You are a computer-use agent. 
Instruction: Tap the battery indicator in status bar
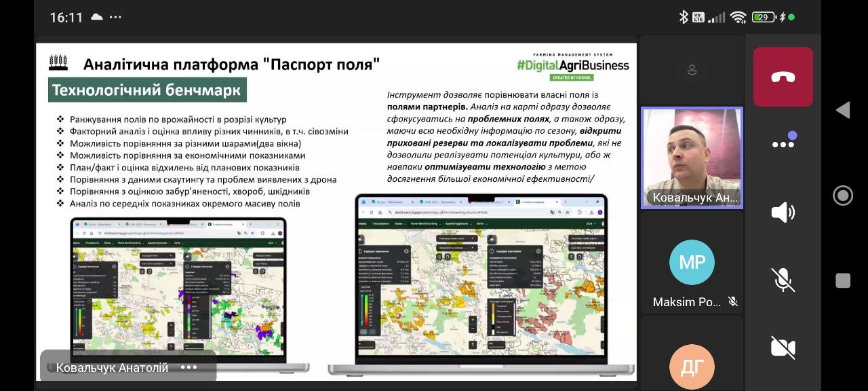(x=763, y=17)
